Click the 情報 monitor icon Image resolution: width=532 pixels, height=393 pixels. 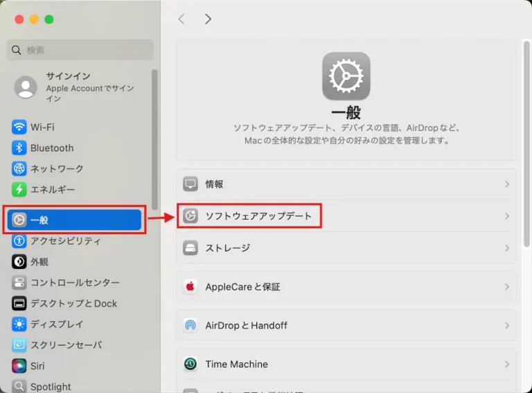coord(190,184)
